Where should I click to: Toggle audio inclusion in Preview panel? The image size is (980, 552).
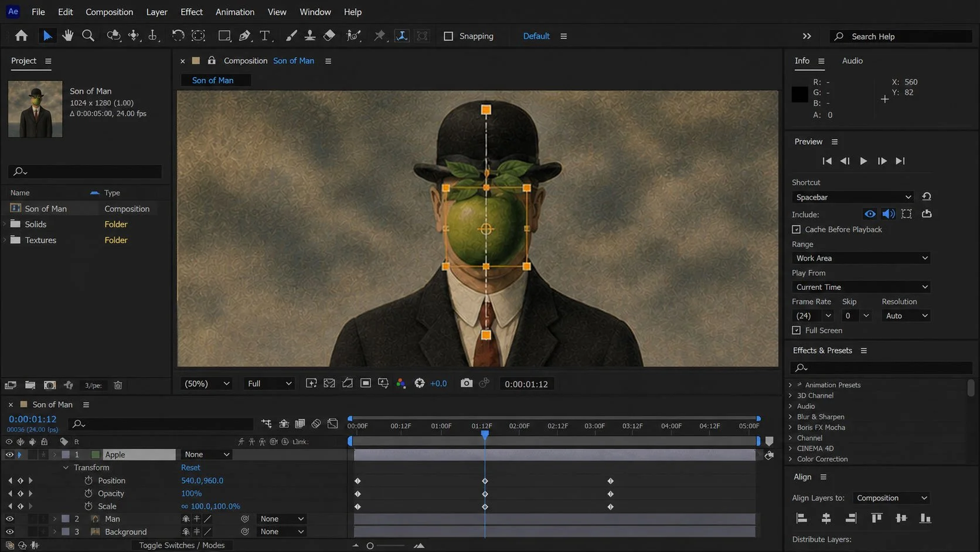[x=889, y=214]
